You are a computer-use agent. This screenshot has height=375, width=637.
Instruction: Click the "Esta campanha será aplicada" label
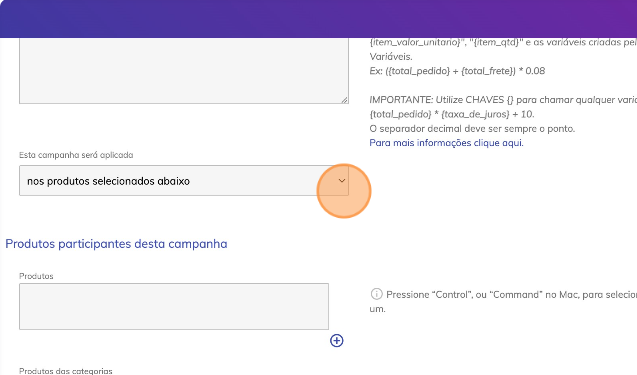(x=76, y=155)
